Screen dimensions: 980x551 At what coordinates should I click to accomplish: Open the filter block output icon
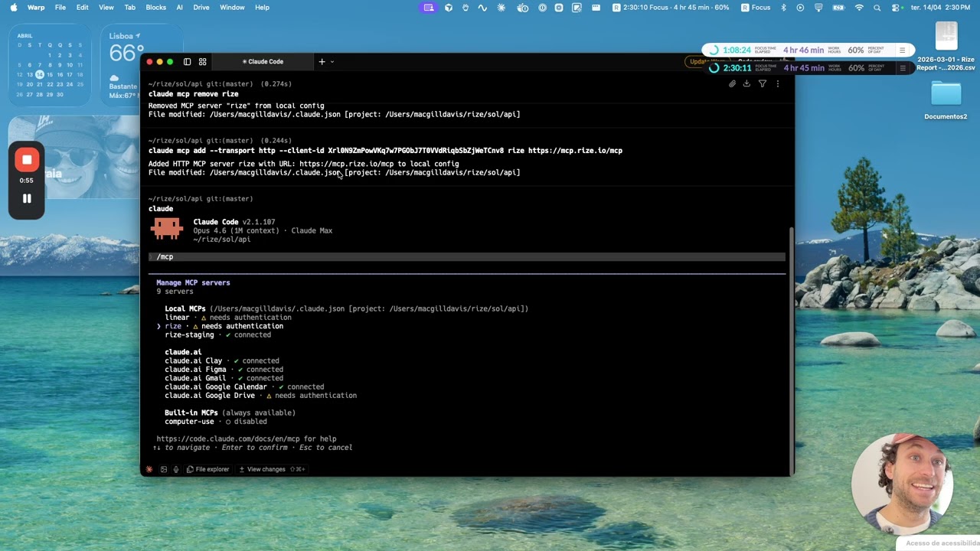(x=763, y=84)
